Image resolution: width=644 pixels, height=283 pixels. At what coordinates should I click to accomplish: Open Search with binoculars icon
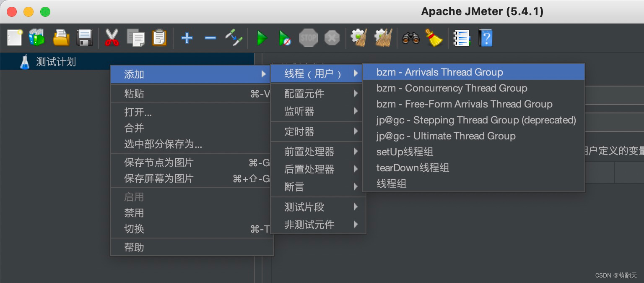410,38
